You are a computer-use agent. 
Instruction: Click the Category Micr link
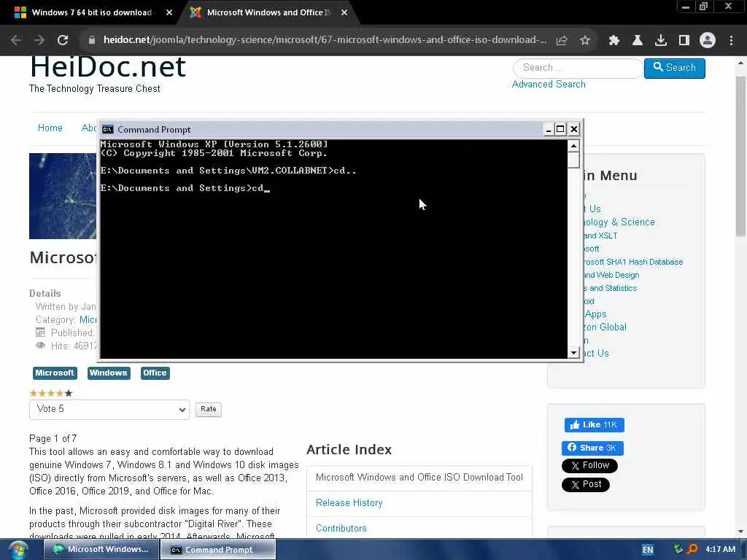pos(88,319)
